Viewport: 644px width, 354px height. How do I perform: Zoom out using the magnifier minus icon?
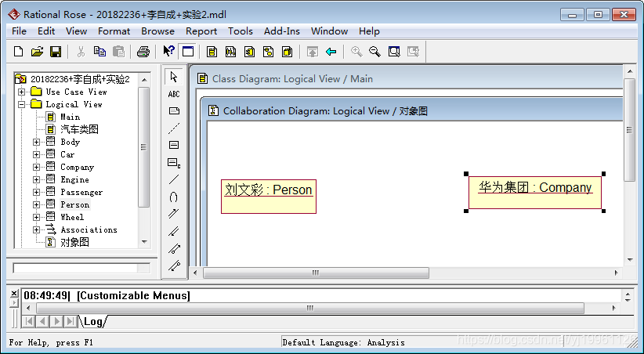tap(374, 52)
